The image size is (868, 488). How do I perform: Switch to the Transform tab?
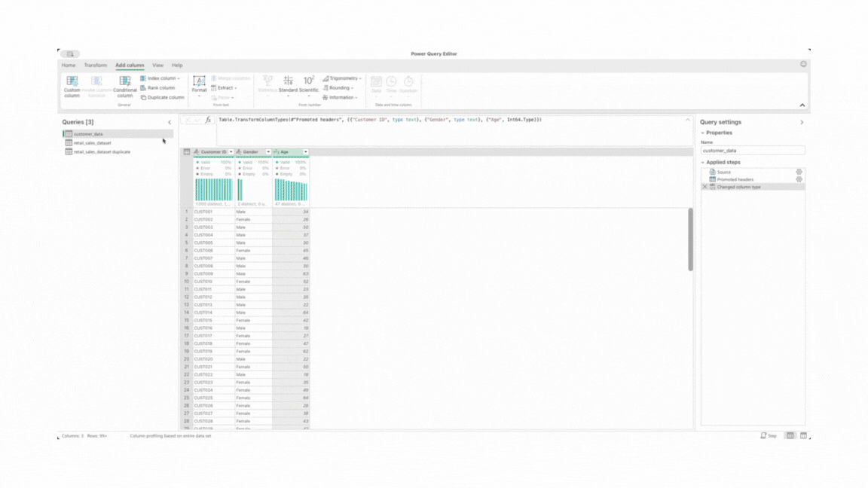[x=95, y=66]
